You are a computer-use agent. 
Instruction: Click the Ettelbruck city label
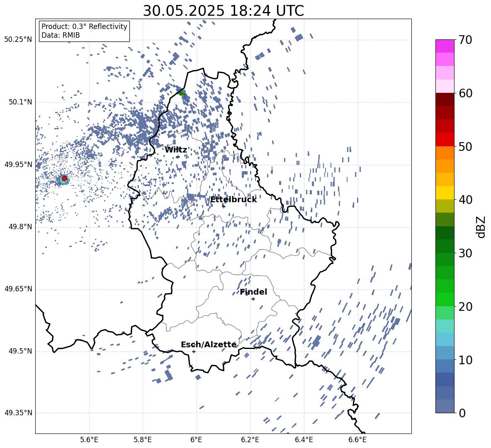233,200
